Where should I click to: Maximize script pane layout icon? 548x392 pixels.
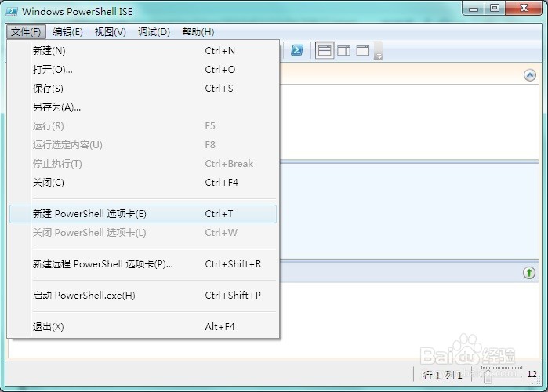[x=363, y=51]
